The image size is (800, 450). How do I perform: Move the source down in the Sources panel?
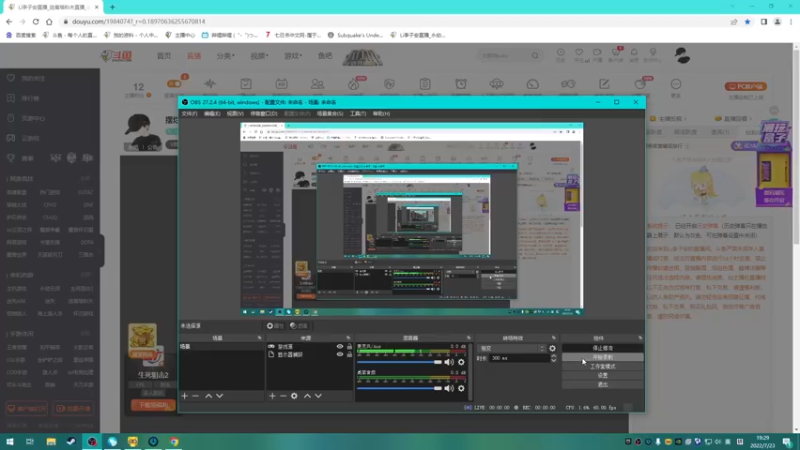click(x=318, y=396)
